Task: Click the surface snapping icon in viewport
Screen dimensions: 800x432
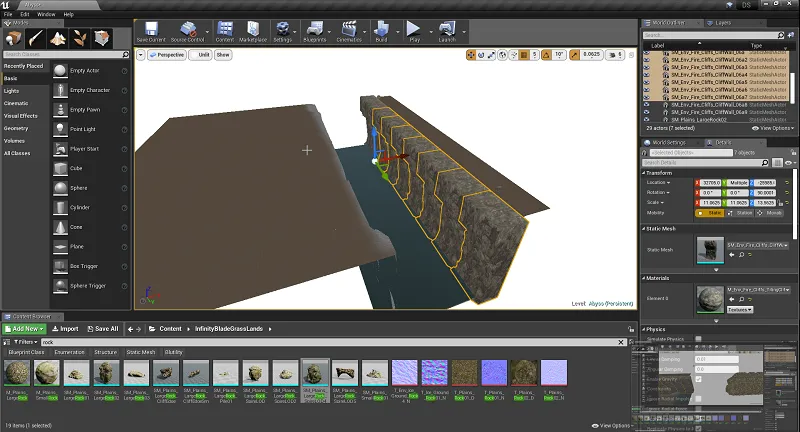Action: [513, 55]
